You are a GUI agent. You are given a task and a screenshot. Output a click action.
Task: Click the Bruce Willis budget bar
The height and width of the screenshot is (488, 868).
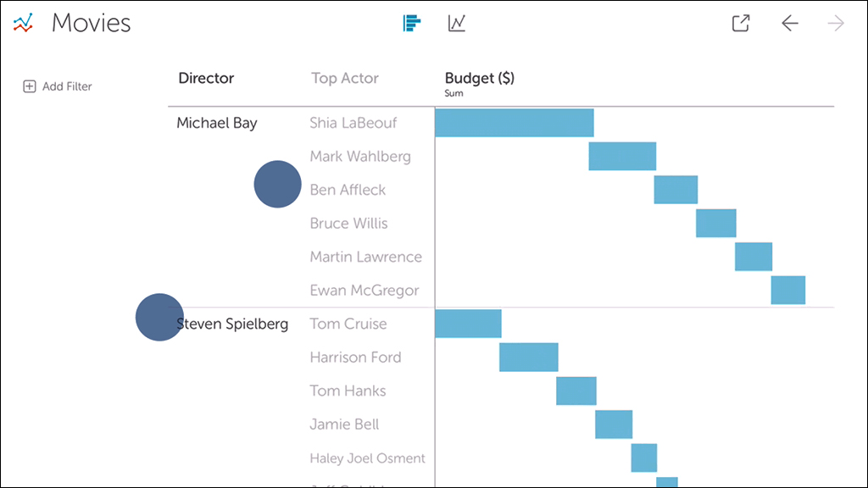click(716, 224)
